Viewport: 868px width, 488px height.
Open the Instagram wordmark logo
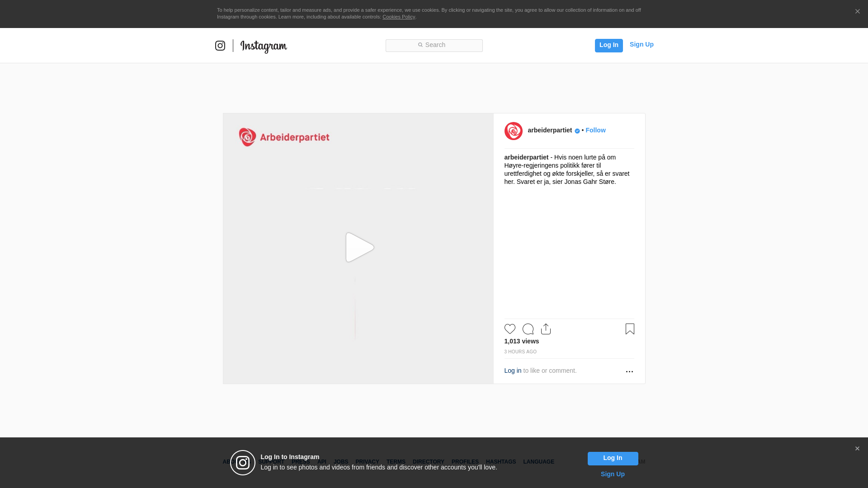[264, 46]
